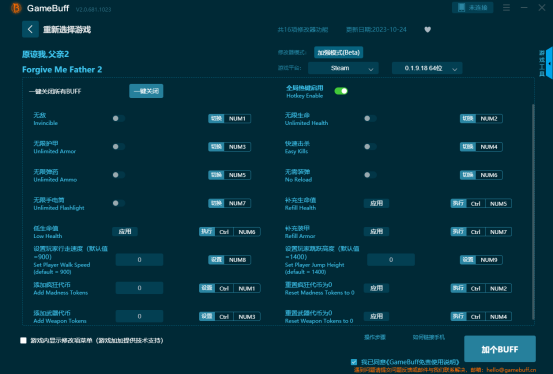Open the how to link phone link
The image size is (553, 374).
429,337
